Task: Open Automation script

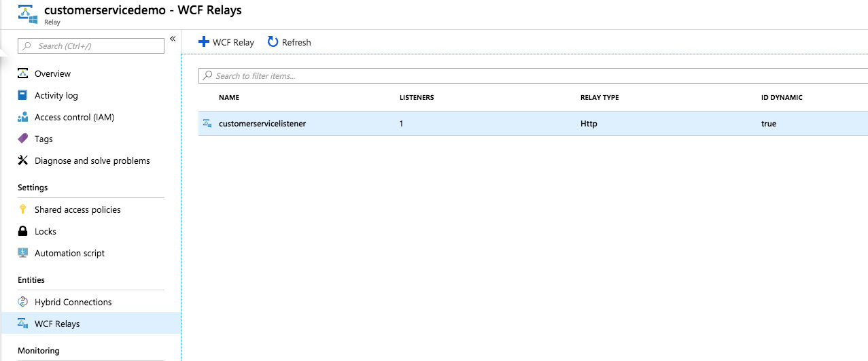Action: (x=70, y=253)
